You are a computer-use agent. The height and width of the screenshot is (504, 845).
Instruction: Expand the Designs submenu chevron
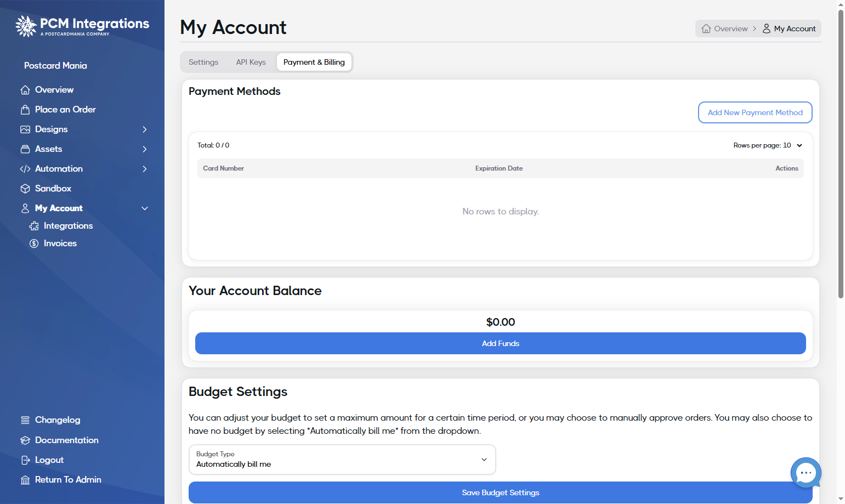145,129
